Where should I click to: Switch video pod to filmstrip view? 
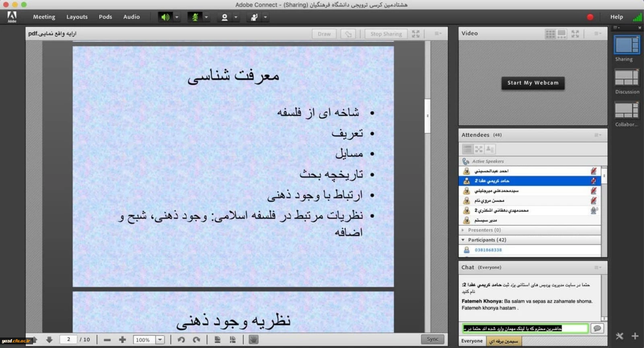coord(561,34)
